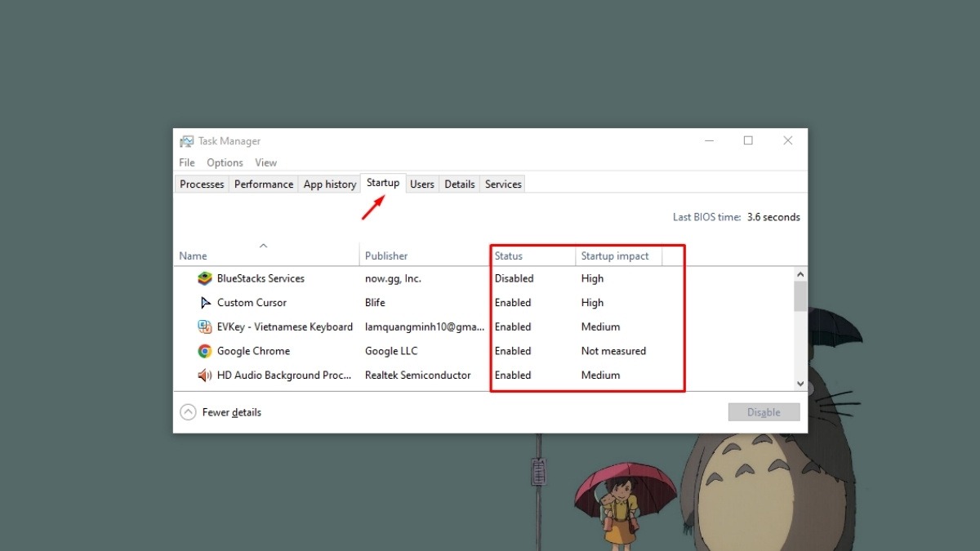This screenshot has width=980, height=551.
Task: Click the startup list scrollbar thumb
Action: [x=800, y=296]
